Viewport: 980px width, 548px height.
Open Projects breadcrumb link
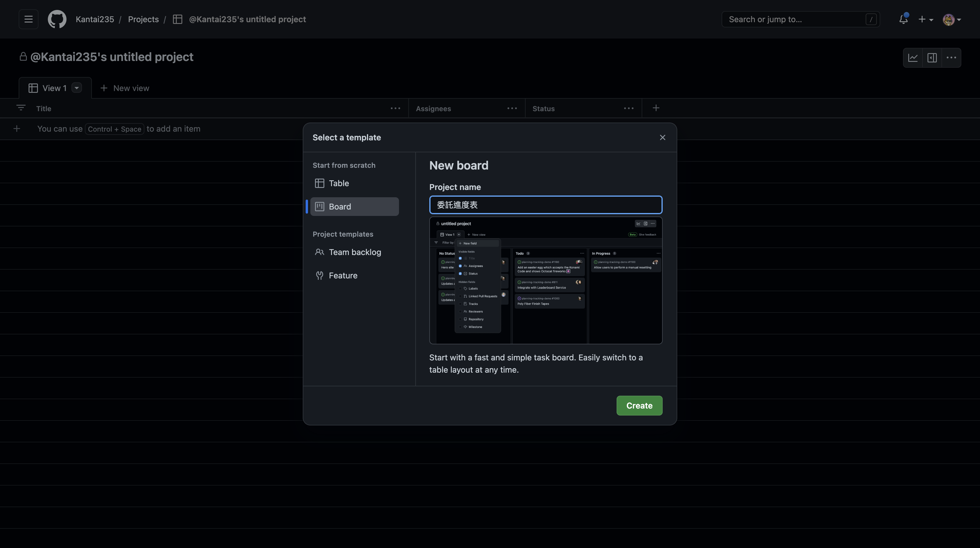pyautogui.click(x=143, y=19)
